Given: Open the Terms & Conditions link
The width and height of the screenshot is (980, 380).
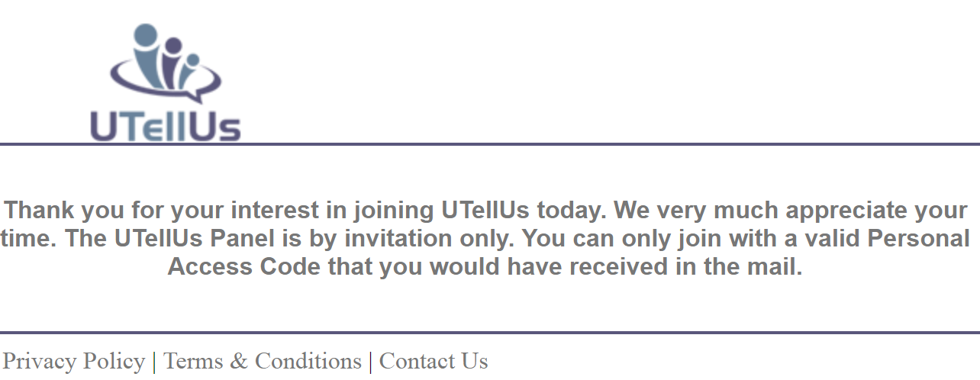Looking at the screenshot, I should point(263,360).
